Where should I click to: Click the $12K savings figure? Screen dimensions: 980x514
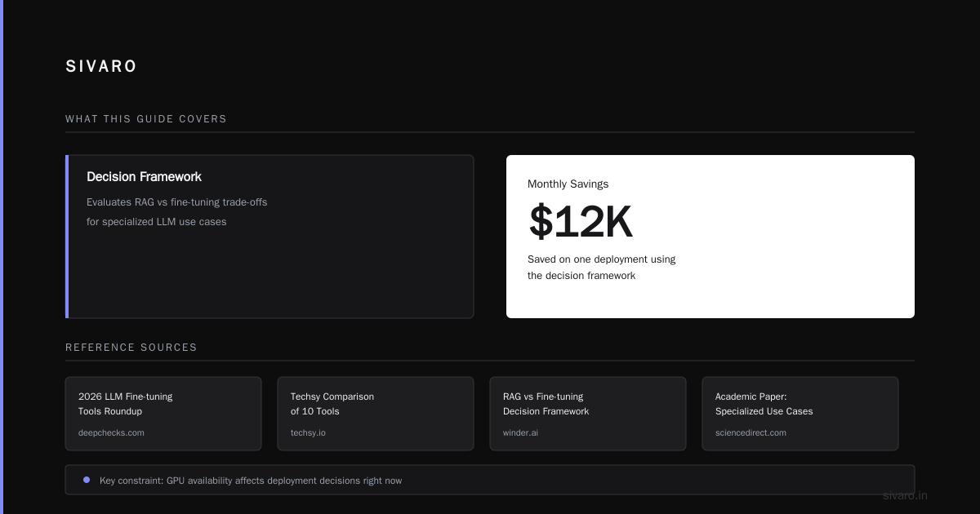[581, 222]
